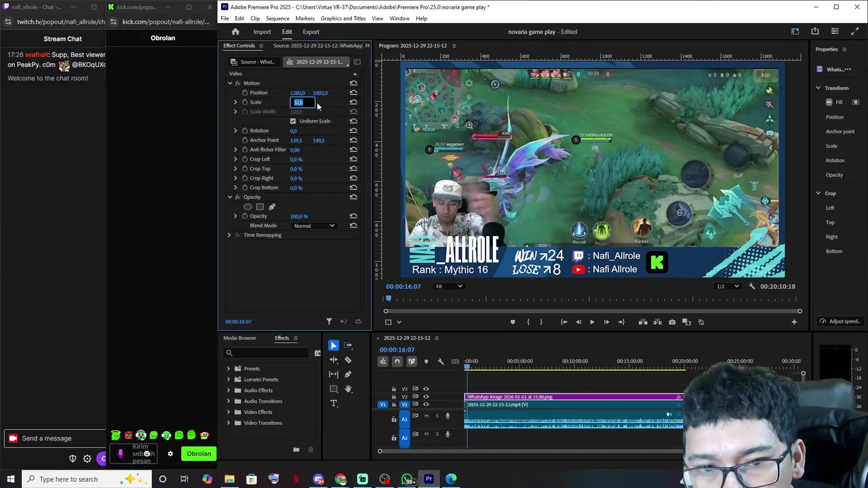Export frame with camera icon

click(x=672, y=322)
